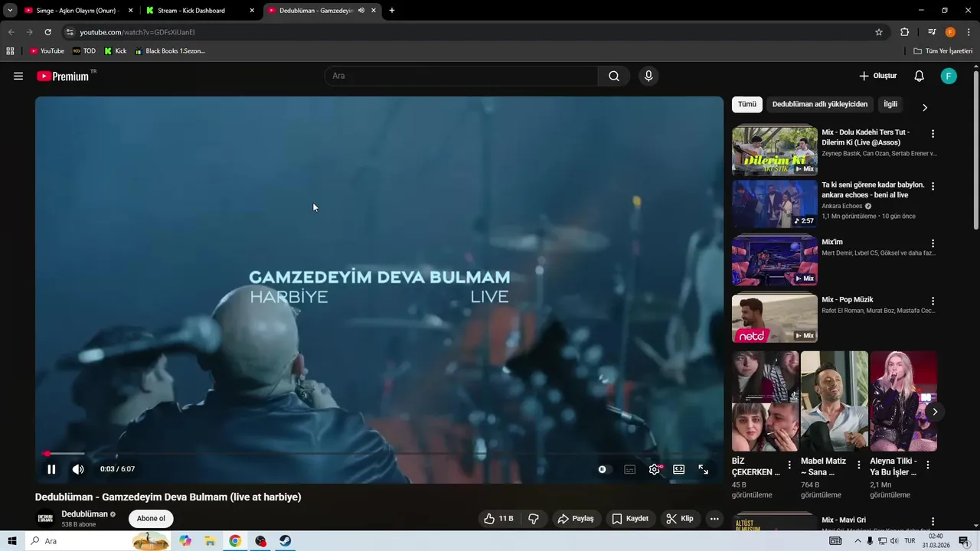Open options for Mix'im playlist
980x551 pixels.
(x=933, y=243)
